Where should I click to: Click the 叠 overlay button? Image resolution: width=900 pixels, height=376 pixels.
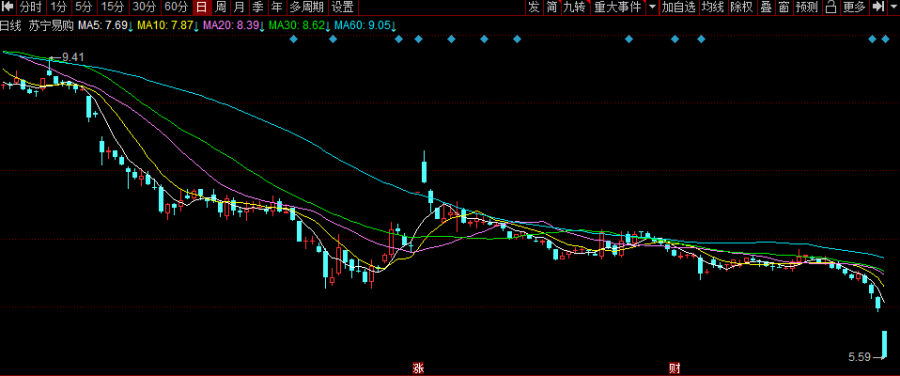(x=766, y=7)
